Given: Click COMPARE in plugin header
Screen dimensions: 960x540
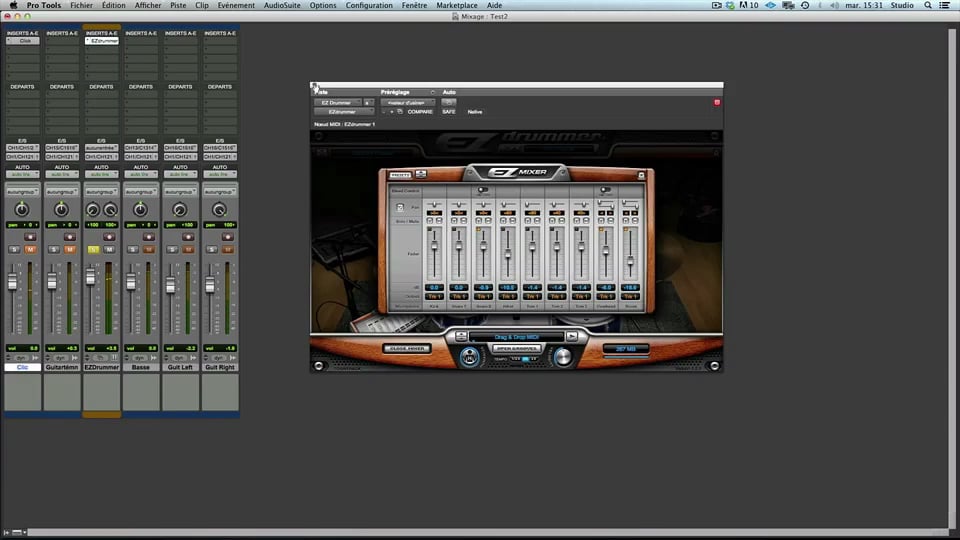Looking at the screenshot, I should [420, 112].
